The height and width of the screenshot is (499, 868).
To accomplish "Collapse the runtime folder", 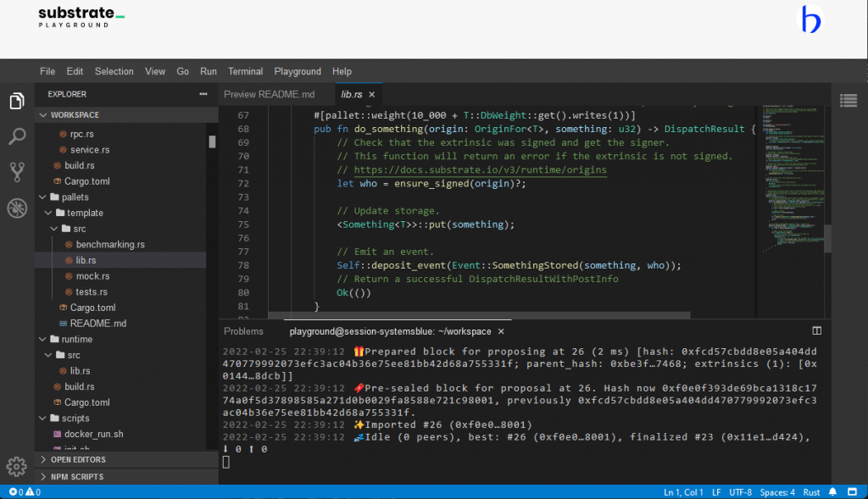I will 77,340.
